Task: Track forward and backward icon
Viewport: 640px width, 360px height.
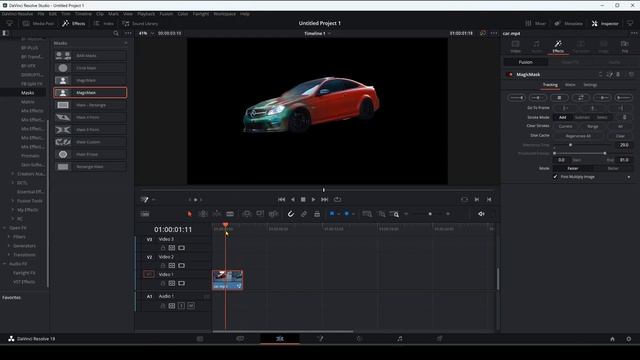Action: click(581, 98)
